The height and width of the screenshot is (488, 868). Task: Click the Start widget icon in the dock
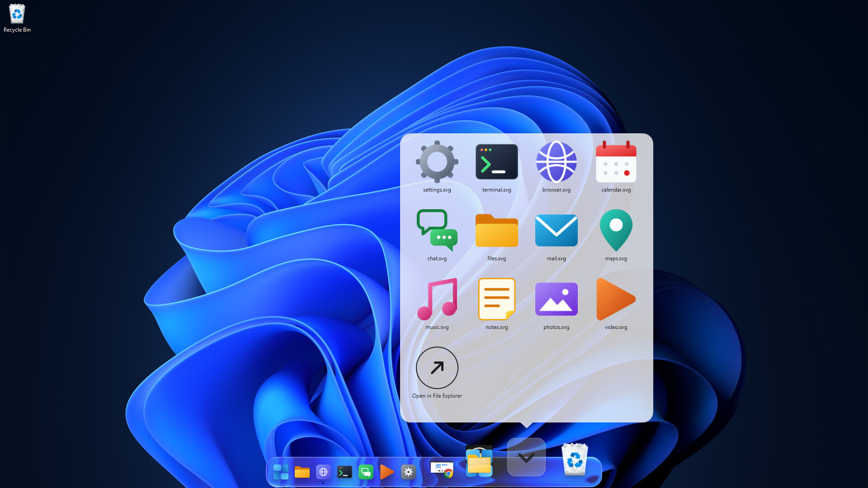281,472
